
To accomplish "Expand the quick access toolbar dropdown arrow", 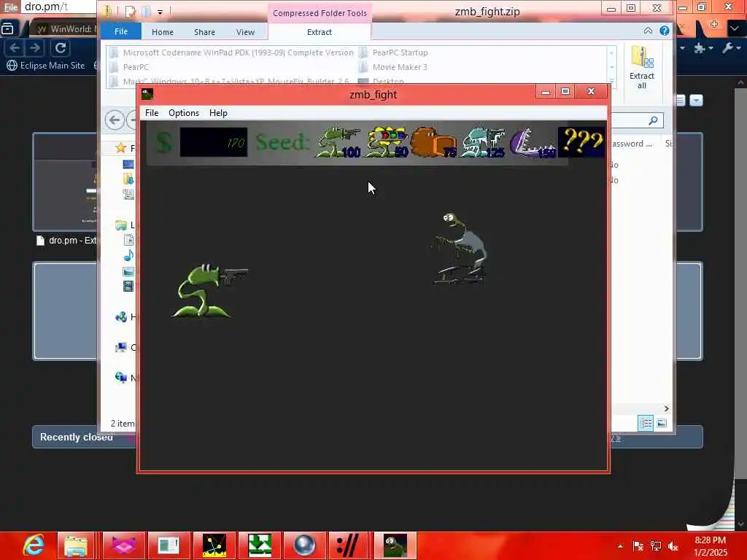I will coord(160,12).
